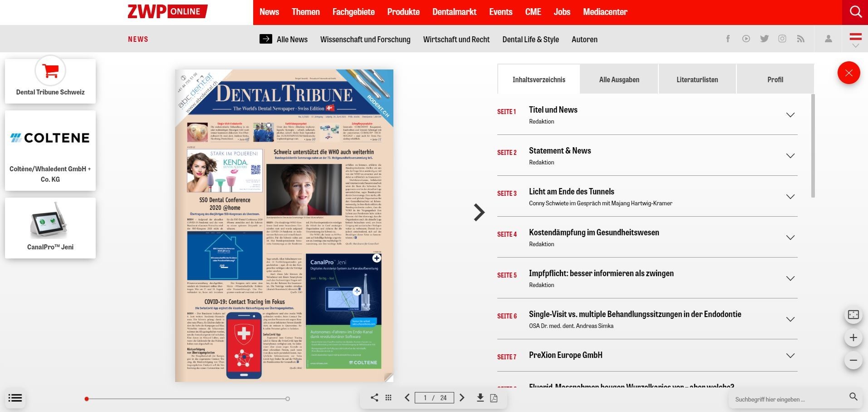Submit search with the bottom search icon

click(853, 397)
